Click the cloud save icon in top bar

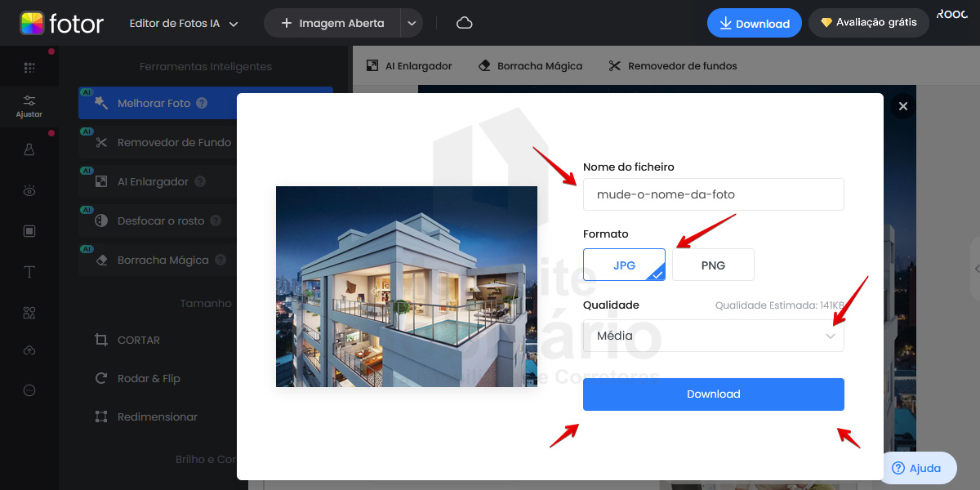[x=464, y=23]
